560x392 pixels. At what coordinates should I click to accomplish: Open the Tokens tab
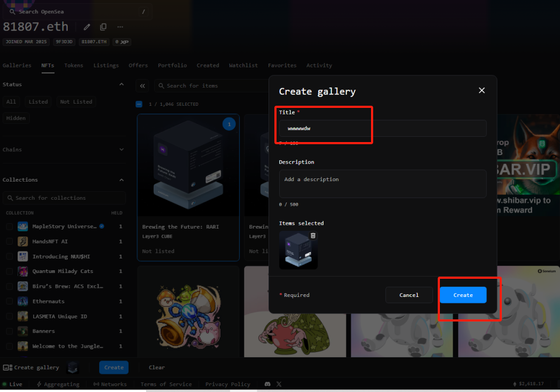[x=74, y=65]
